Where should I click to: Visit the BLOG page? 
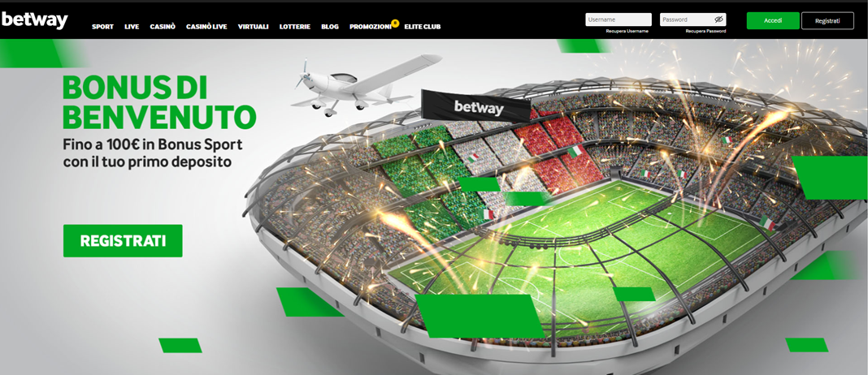(x=329, y=27)
